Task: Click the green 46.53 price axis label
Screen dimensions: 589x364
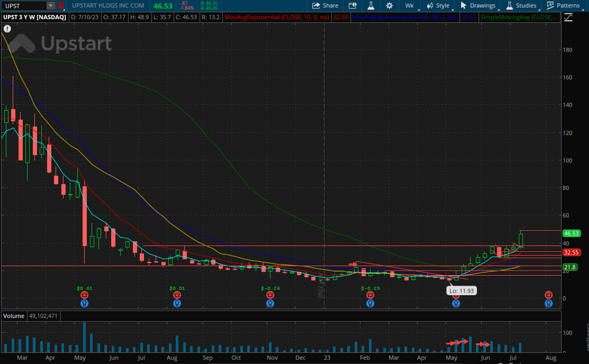Action: coord(572,234)
